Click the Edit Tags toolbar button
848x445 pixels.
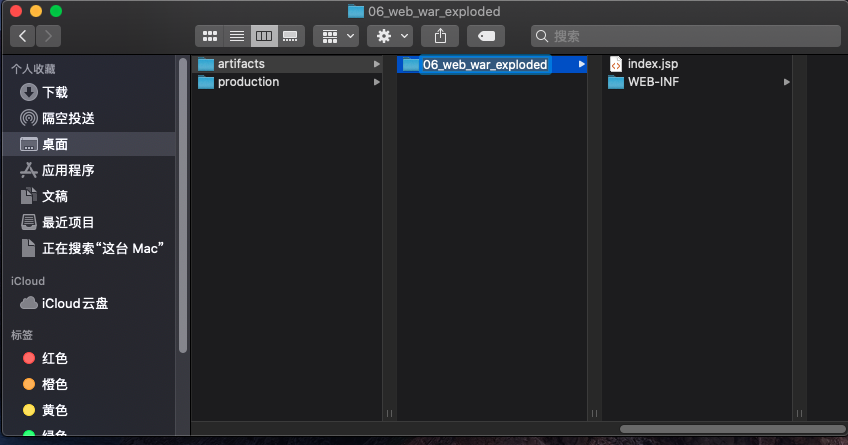tap(486, 36)
